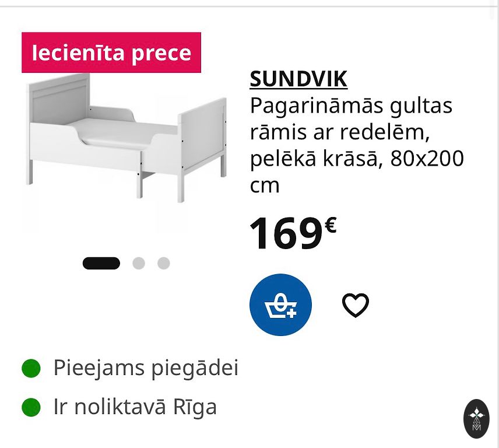Image resolution: width=499 pixels, height=448 pixels.
Task: Click the green dot beside Pieejams piegādei
Action: coord(31,369)
